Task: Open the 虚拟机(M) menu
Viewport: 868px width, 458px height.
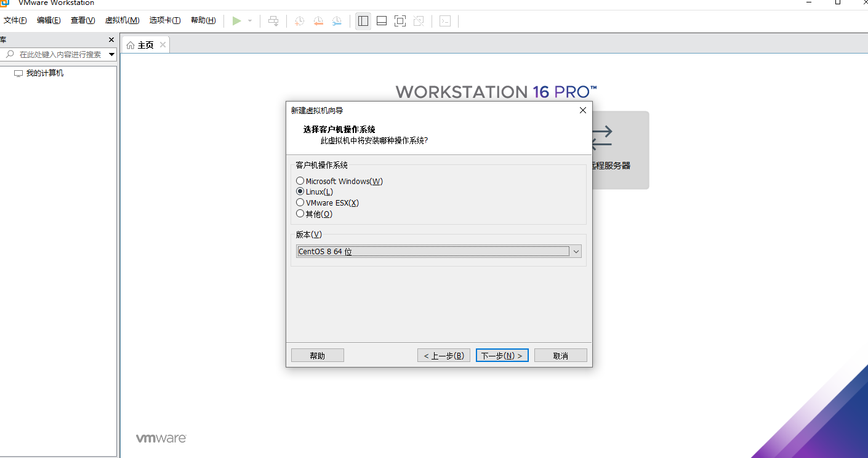Action: [123, 20]
